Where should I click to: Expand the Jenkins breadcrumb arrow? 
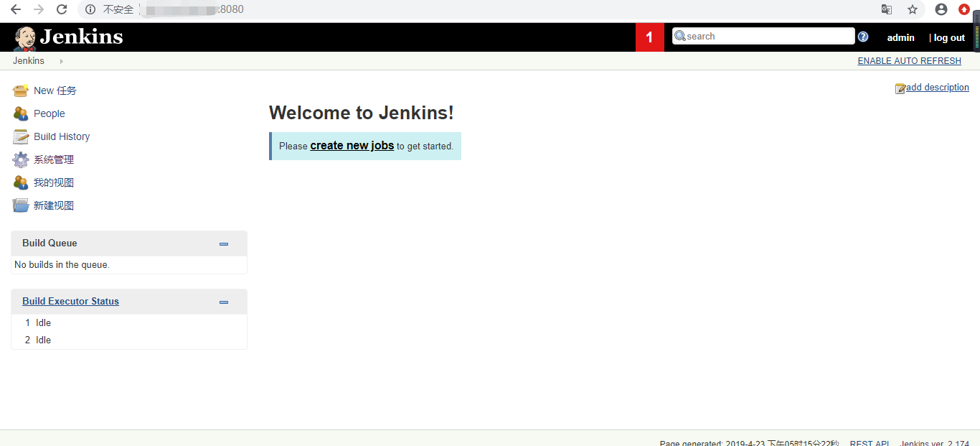click(62, 61)
